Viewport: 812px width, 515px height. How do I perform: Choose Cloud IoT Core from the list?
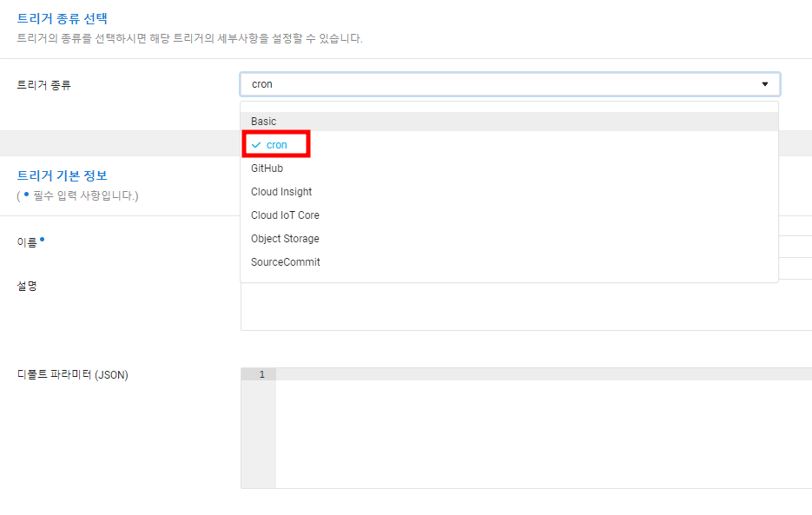click(x=510, y=215)
